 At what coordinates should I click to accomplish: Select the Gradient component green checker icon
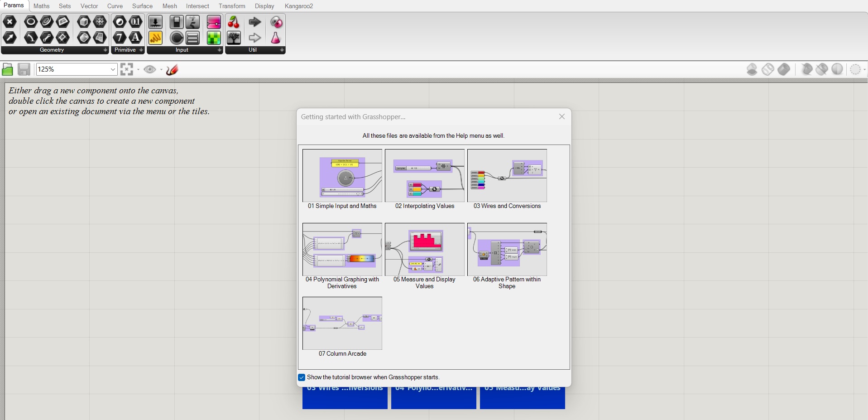pyautogui.click(x=214, y=38)
